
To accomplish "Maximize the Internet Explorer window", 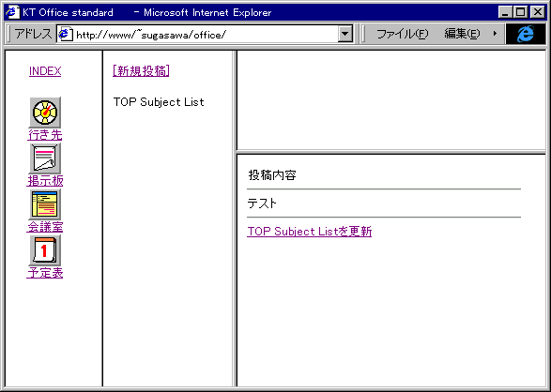I will [x=520, y=12].
